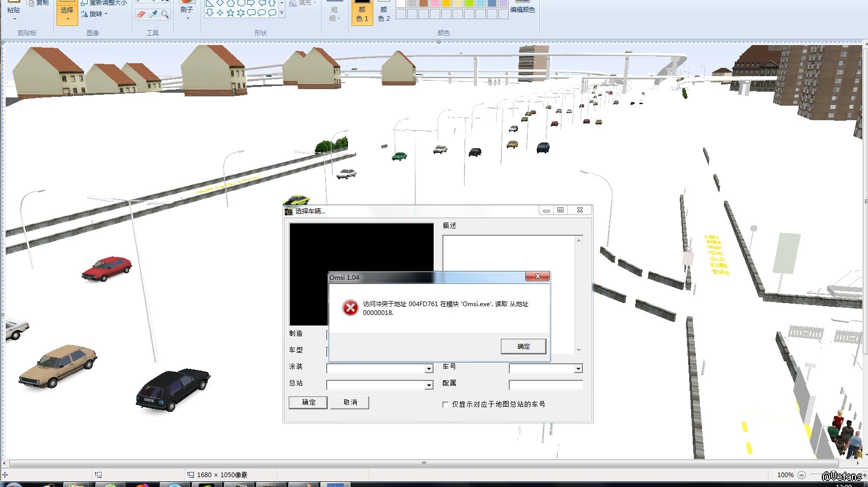Pick the rounded rectangular callout shape

(x=251, y=13)
